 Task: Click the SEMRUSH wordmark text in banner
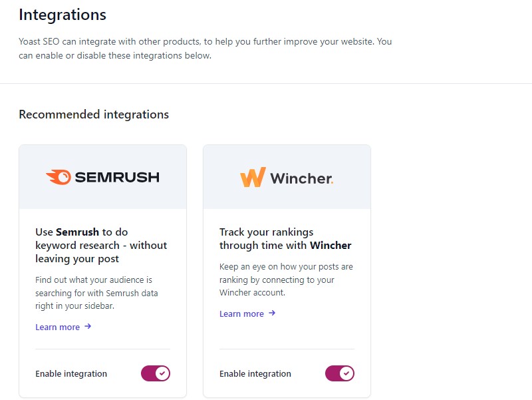coord(117,177)
